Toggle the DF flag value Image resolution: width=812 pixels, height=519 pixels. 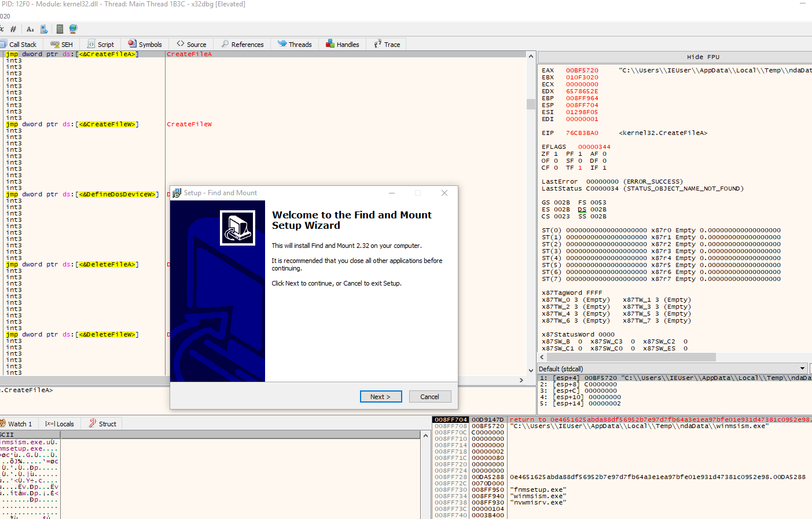coord(604,161)
